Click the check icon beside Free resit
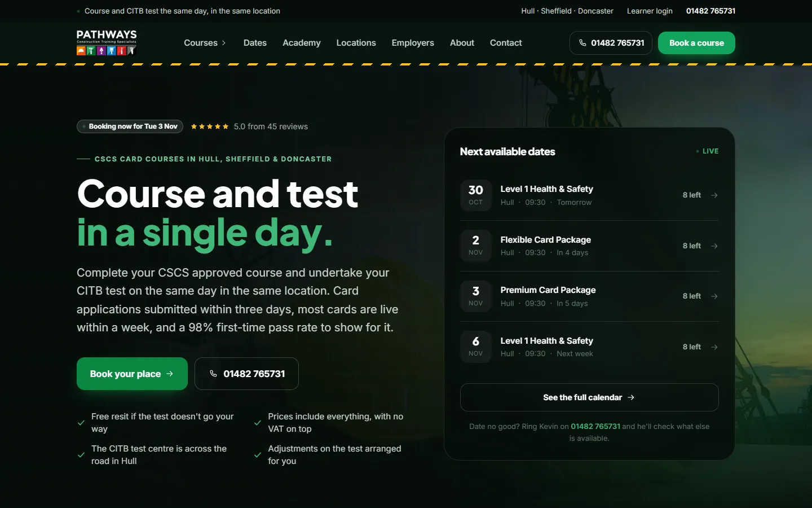812x508 pixels. [x=81, y=423]
